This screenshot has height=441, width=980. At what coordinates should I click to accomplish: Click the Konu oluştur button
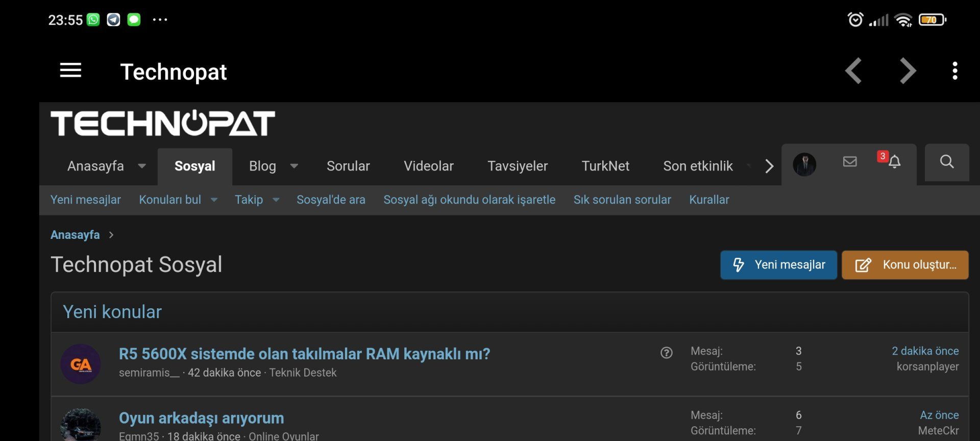tap(905, 264)
